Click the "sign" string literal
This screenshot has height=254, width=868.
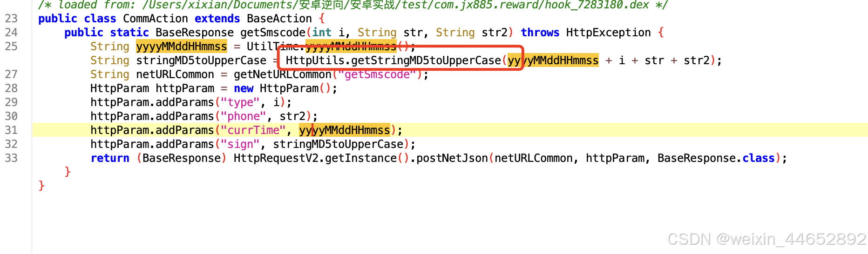pyautogui.click(x=240, y=144)
